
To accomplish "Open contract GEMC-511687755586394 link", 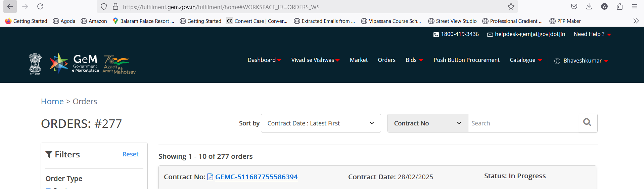I will coord(257,177).
